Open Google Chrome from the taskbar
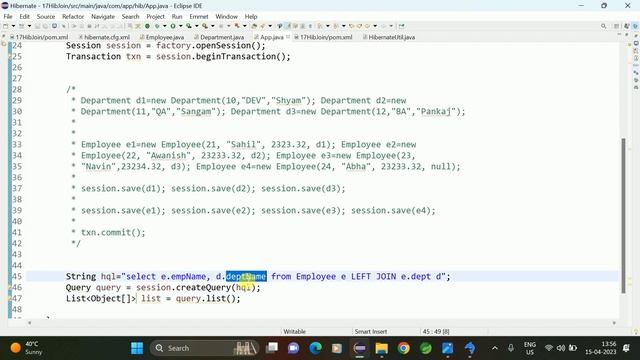The height and width of the screenshot is (360, 640). (x=404, y=348)
